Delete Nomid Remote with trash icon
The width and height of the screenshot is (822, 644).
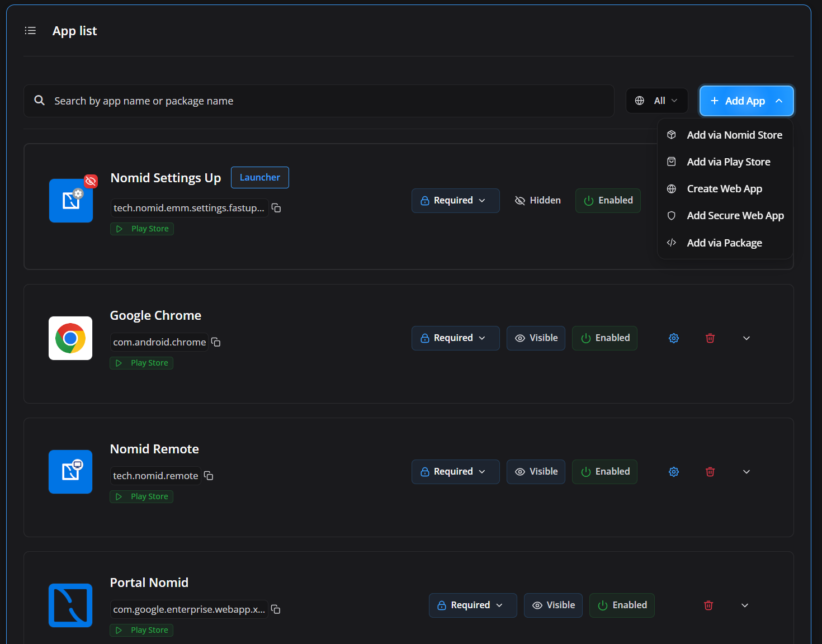point(710,472)
